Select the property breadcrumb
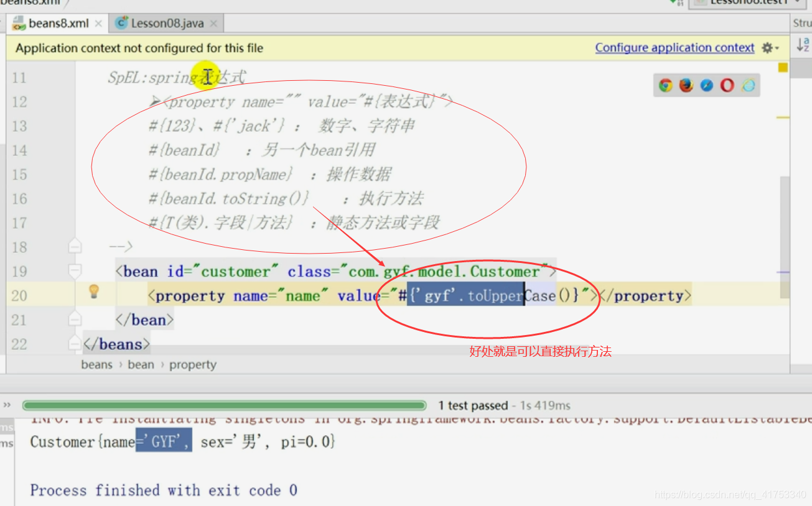Viewport: 812px width, 506px height. coord(192,364)
